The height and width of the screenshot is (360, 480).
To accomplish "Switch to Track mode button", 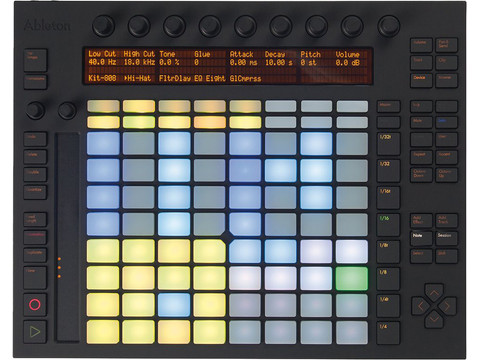I will click(421, 63).
